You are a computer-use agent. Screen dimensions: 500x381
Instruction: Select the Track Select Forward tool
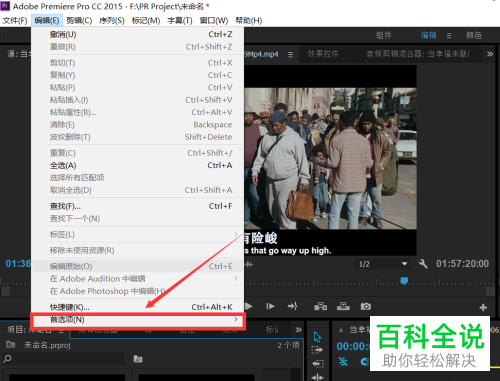click(x=317, y=350)
